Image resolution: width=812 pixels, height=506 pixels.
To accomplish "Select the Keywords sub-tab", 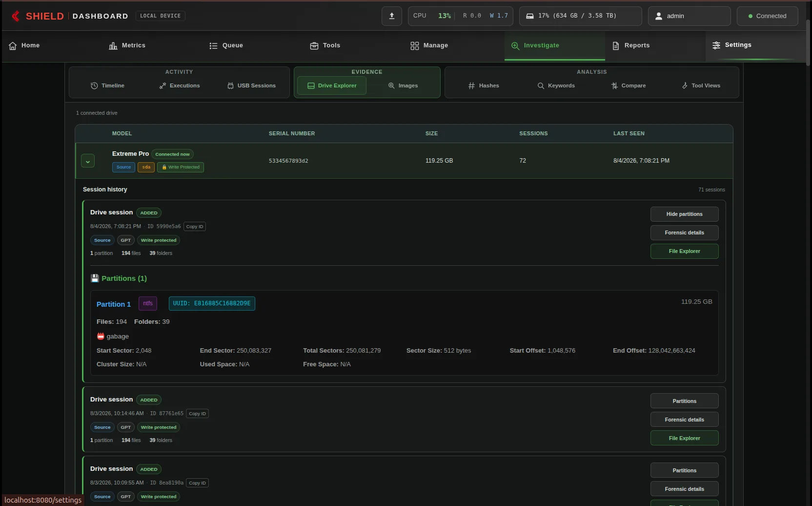I will pos(556,85).
